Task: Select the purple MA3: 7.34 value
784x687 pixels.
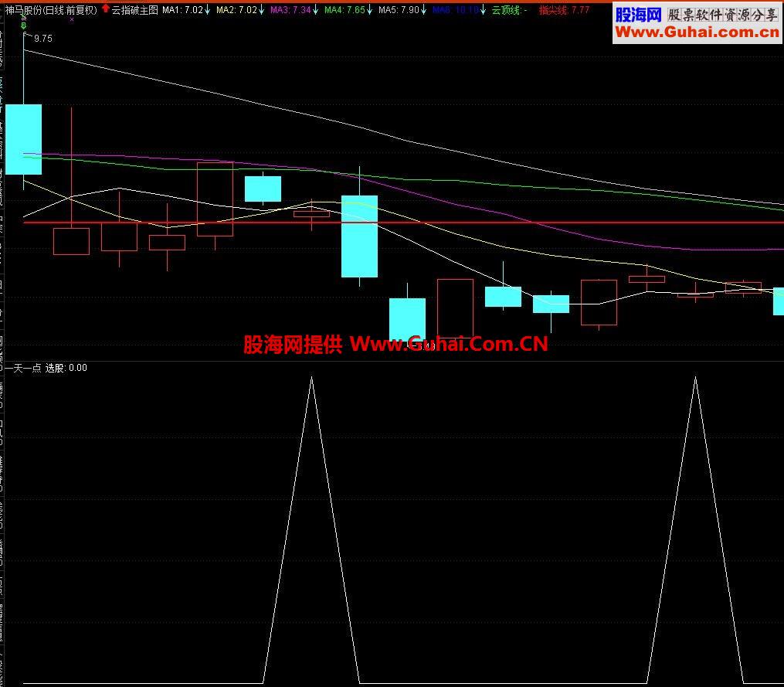Action: click(x=290, y=10)
